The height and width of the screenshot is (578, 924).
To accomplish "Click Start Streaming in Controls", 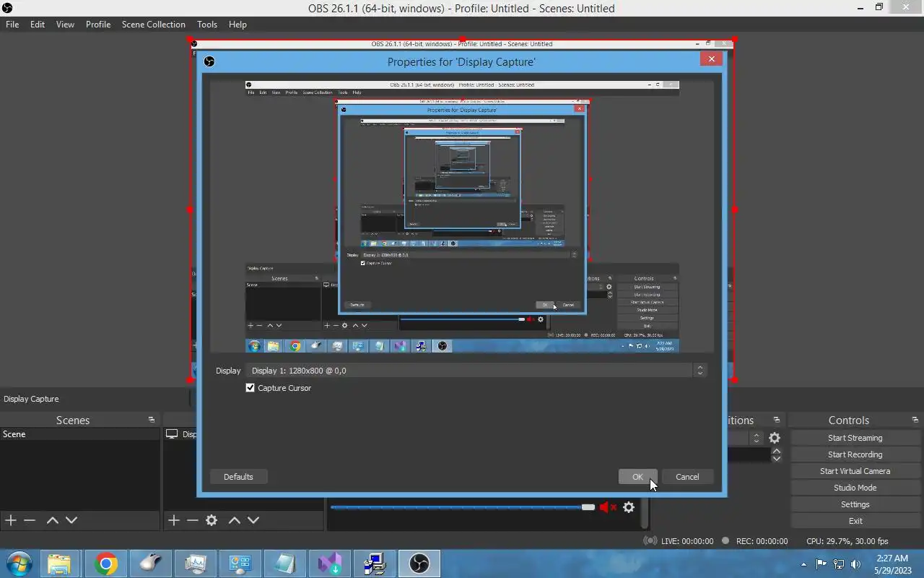I will (x=855, y=438).
